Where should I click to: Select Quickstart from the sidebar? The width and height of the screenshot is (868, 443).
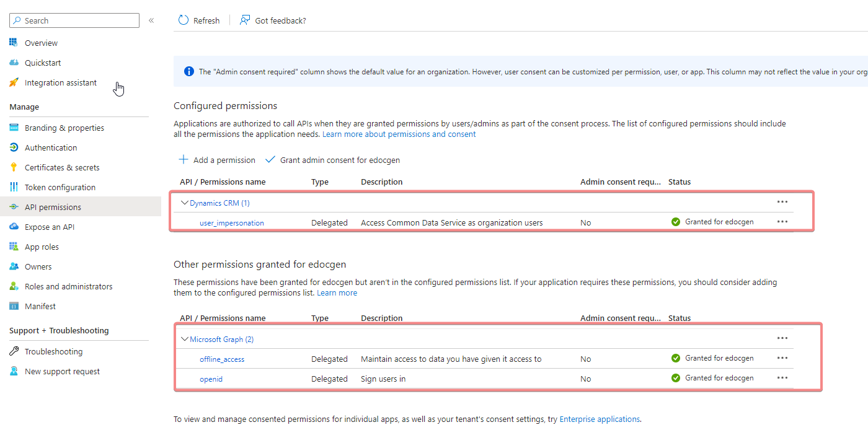point(43,62)
